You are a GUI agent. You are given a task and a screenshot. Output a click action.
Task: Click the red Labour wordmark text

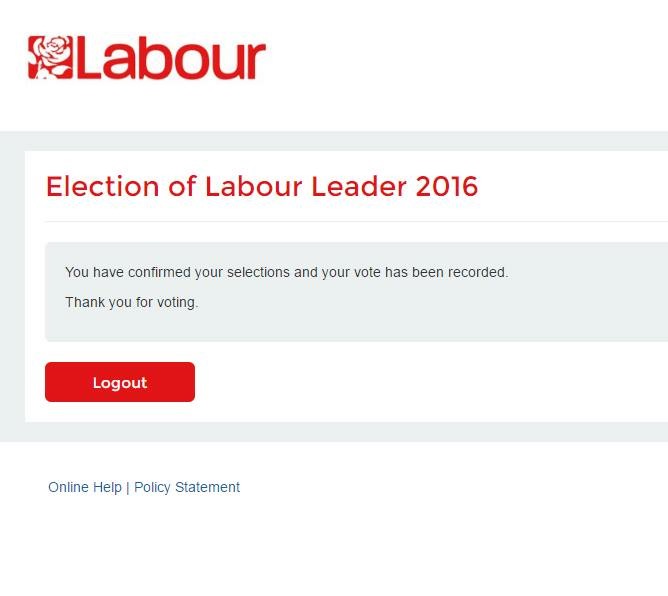tap(170, 59)
